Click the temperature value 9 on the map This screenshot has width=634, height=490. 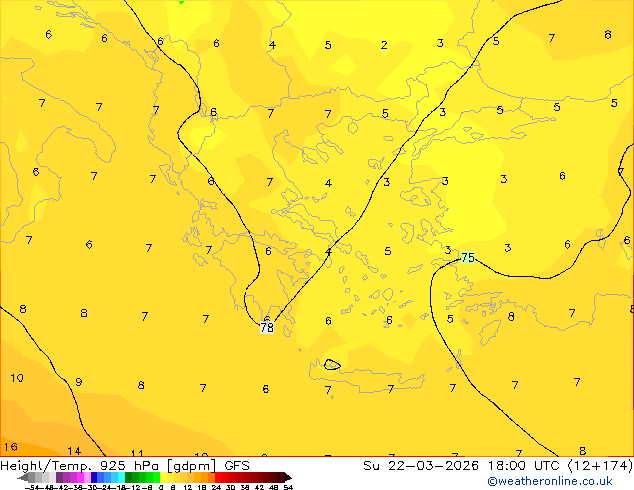(79, 382)
